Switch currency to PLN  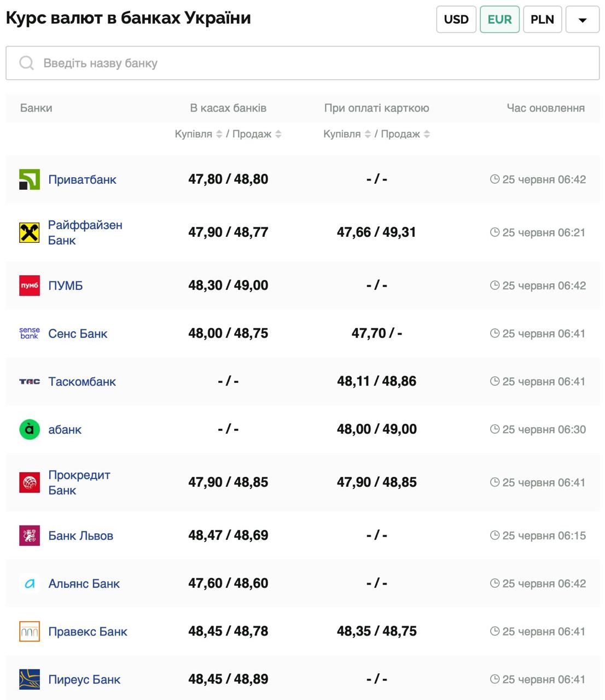(x=542, y=20)
